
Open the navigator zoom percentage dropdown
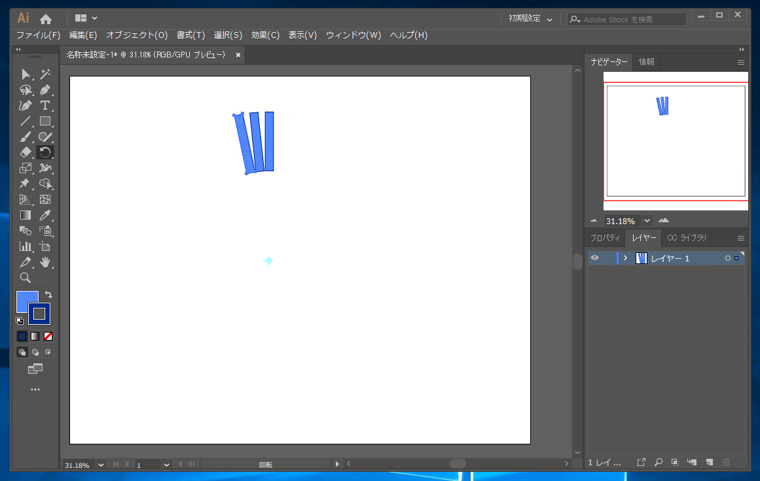click(x=647, y=221)
